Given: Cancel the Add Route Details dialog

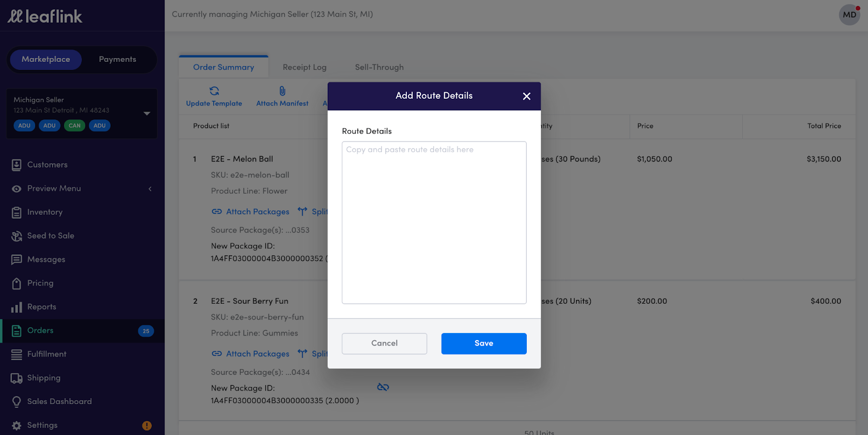Looking at the screenshot, I should pyautogui.click(x=384, y=343).
